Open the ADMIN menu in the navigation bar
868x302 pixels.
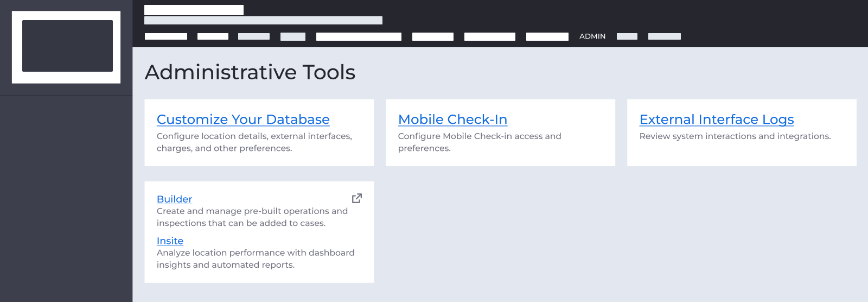pos(592,36)
